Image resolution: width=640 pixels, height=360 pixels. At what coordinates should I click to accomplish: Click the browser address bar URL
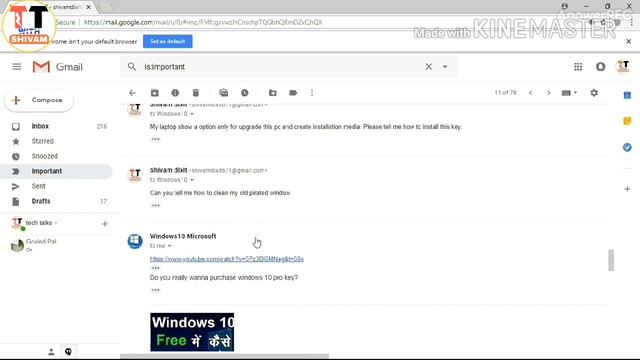coord(203,22)
